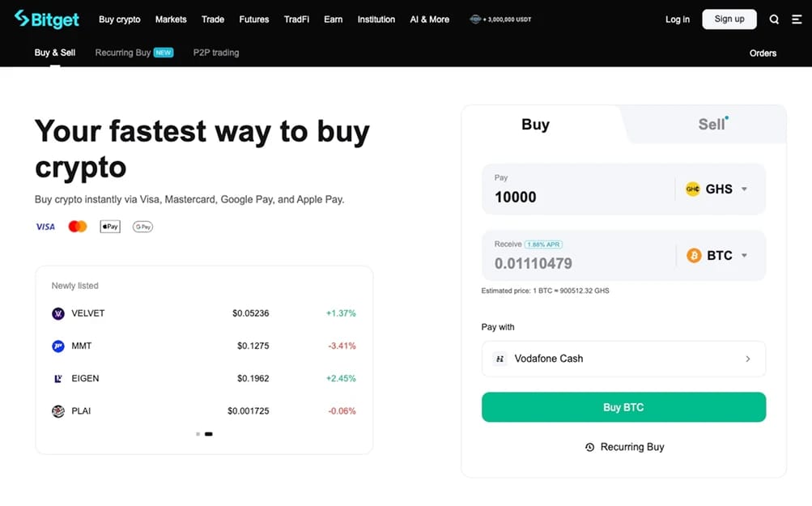
Task: Click the NEW badge beside Recurring Buy
Action: coord(164,53)
